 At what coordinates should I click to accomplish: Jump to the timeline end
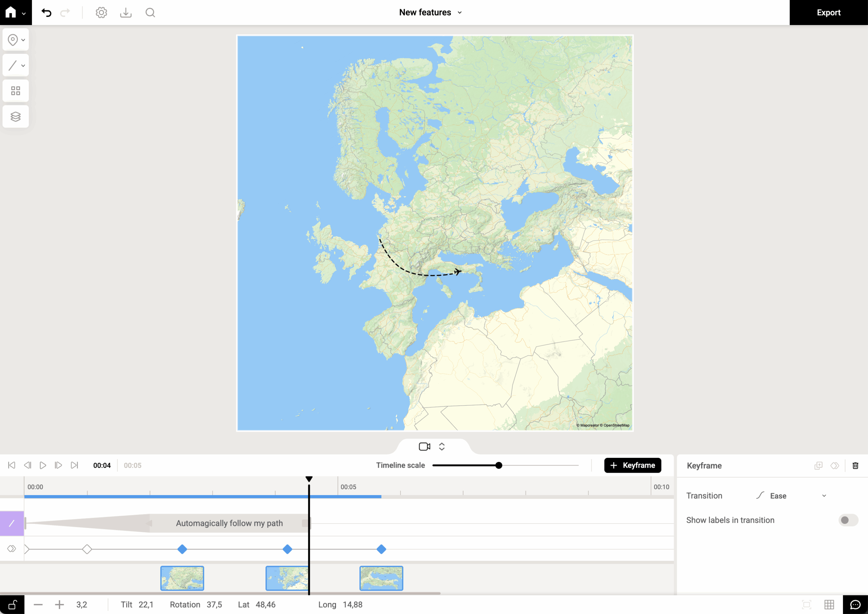[x=75, y=465]
